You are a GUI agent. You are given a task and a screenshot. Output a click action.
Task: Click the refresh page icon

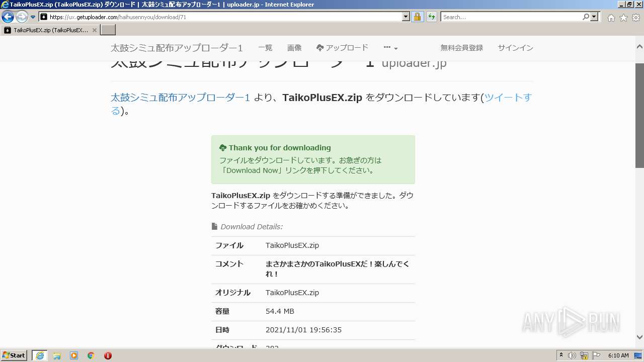pos(431,17)
